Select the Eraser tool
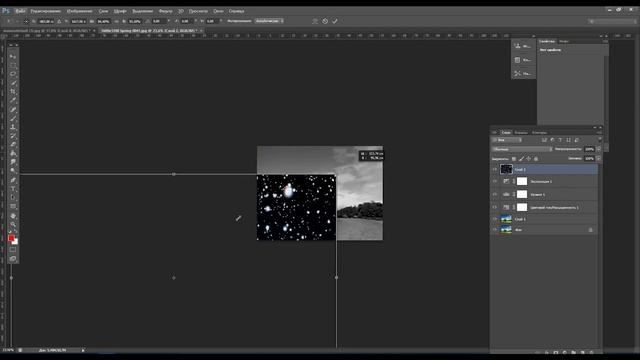640x360 pixels. [13, 144]
